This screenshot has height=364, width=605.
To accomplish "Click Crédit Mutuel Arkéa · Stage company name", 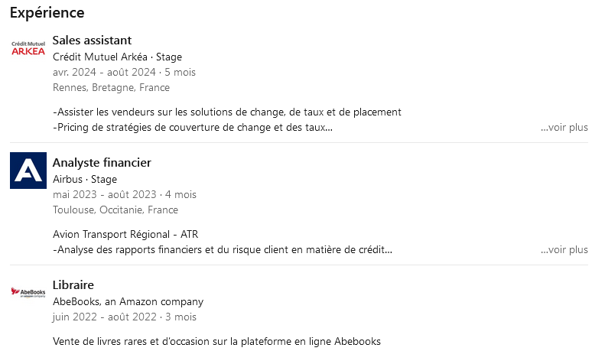I will tap(117, 57).
